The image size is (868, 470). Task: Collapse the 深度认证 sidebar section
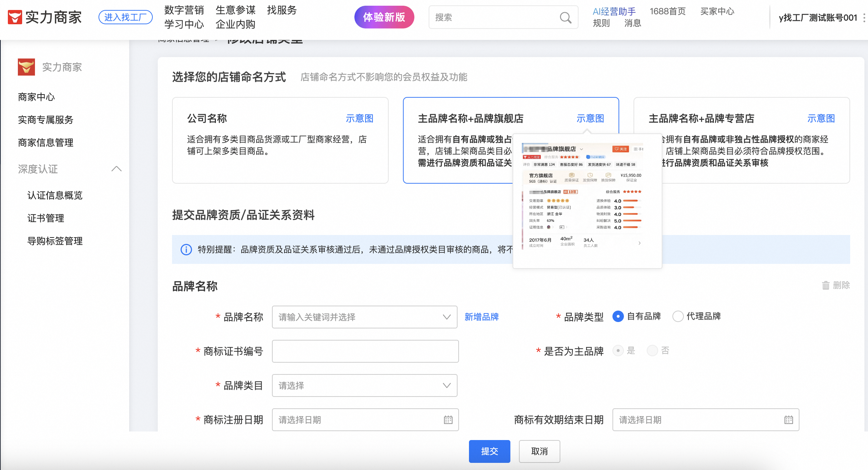tap(116, 169)
